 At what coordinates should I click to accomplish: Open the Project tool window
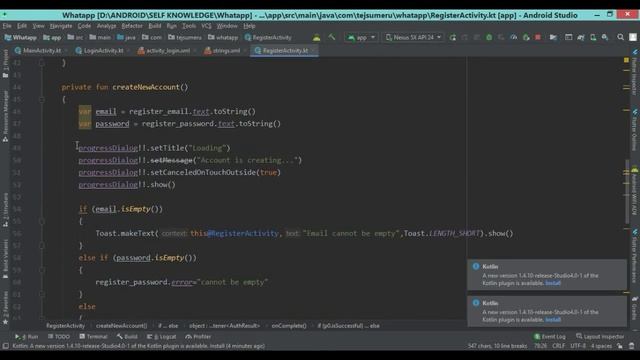point(5,64)
